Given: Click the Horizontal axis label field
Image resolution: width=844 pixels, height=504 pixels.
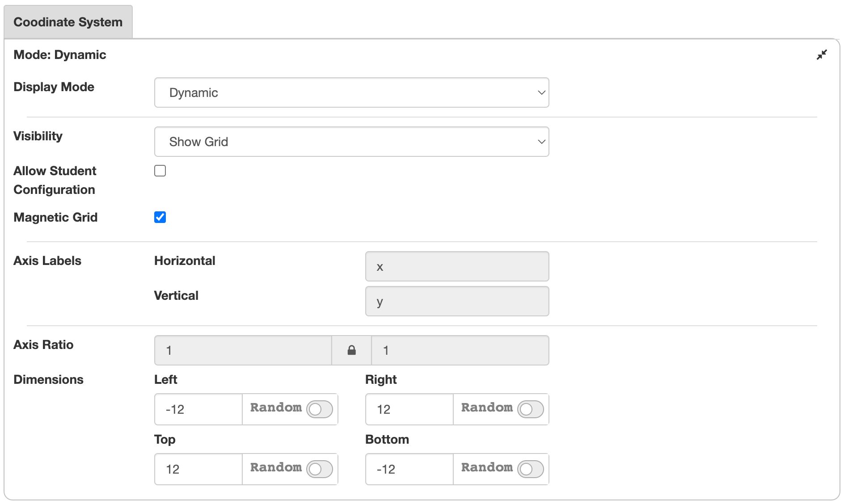Looking at the screenshot, I should pyautogui.click(x=456, y=266).
